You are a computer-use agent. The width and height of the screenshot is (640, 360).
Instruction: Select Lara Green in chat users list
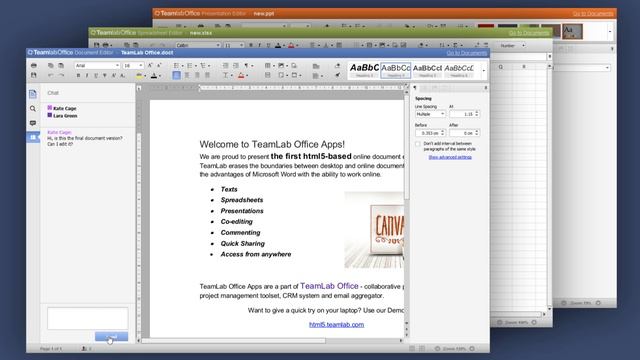pyautogui.click(x=62, y=116)
